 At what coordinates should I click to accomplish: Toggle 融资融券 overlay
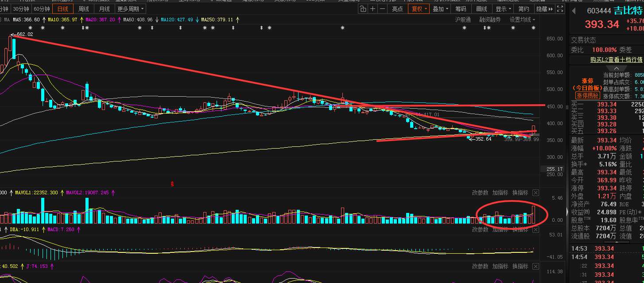coord(490,20)
